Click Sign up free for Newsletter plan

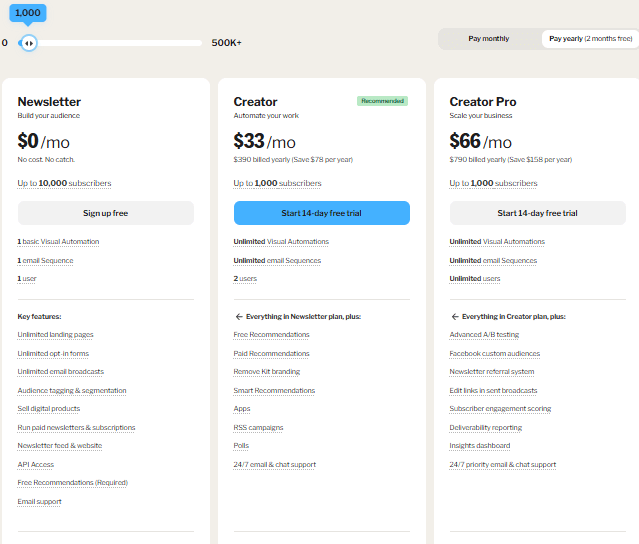click(x=106, y=213)
